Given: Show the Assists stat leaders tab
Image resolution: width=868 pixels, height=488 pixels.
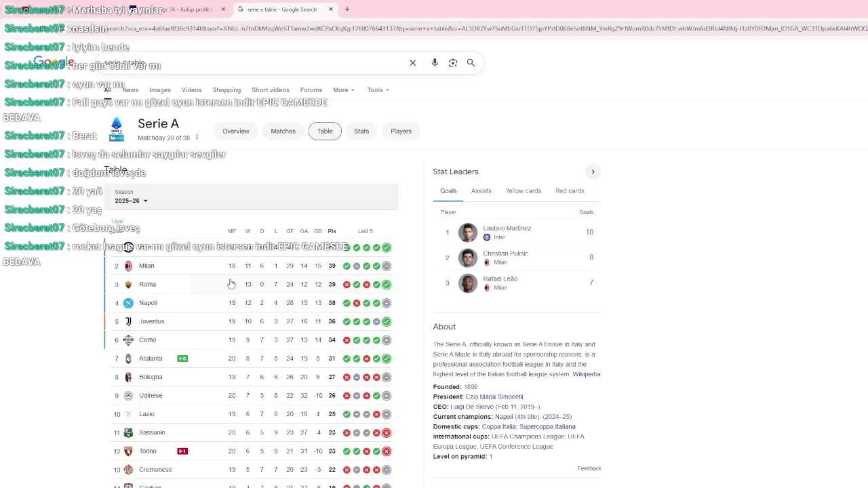Looking at the screenshot, I should click(x=481, y=191).
